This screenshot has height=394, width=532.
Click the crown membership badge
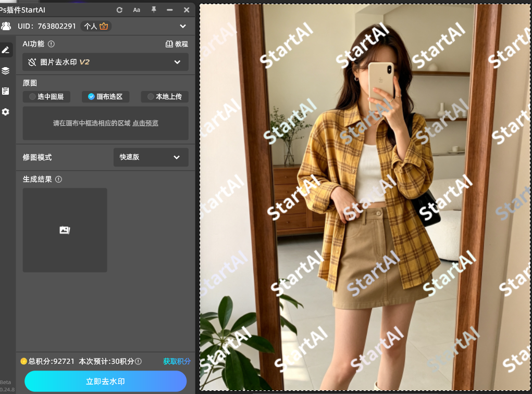click(104, 26)
